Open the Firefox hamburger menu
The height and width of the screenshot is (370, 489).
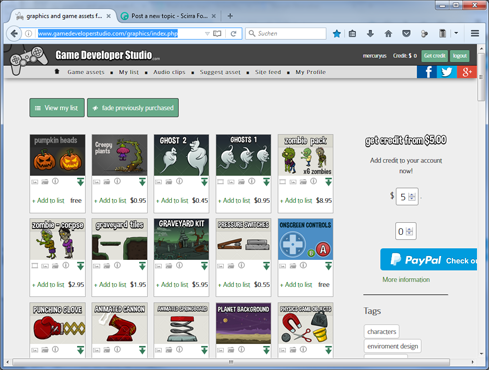(x=475, y=33)
